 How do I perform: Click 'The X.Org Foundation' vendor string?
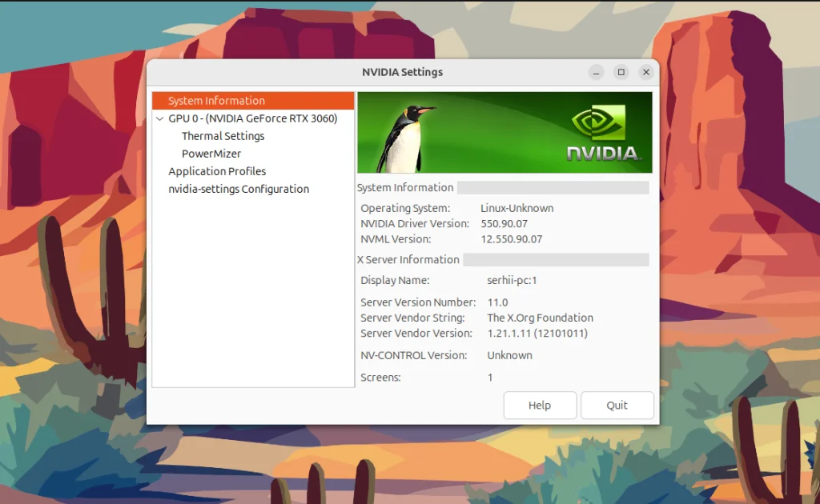point(541,318)
